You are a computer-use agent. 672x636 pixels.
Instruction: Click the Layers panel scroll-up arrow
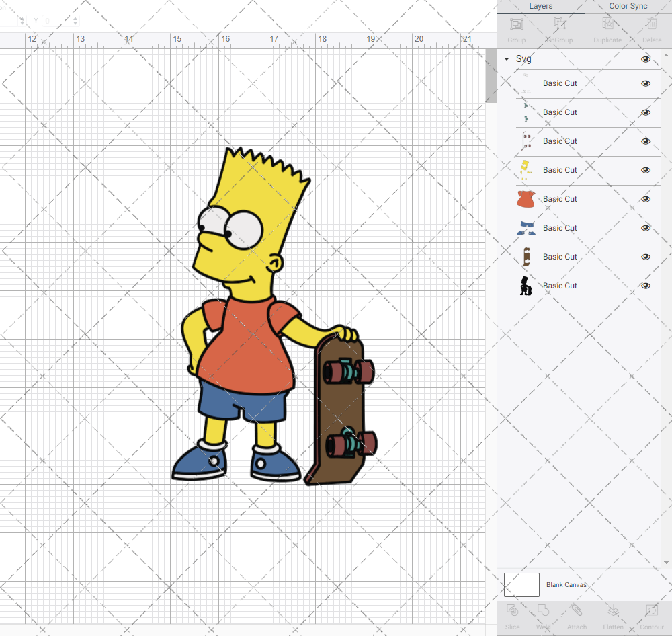click(666, 56)
